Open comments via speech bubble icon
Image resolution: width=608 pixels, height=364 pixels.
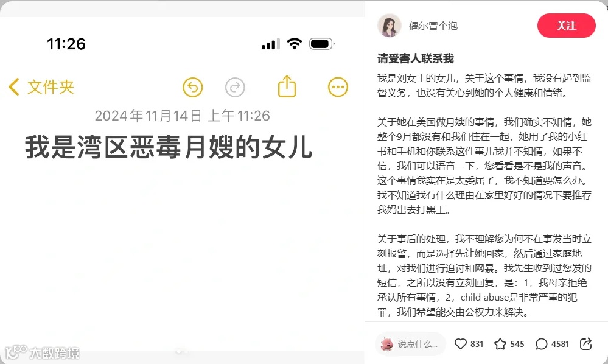pyautogui.click(x=541, y=344)
